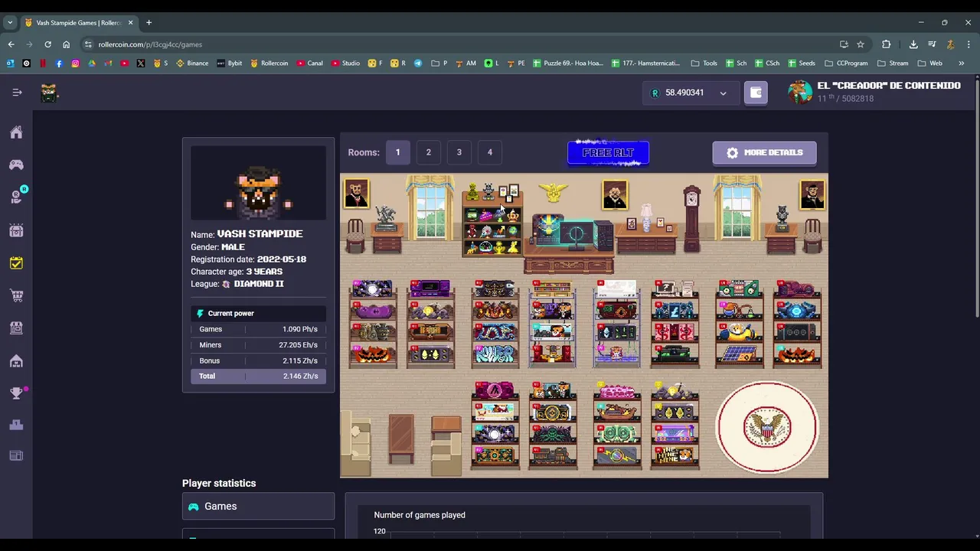
Task: Expand hidden bookmarks chevron
Action: 961,64
